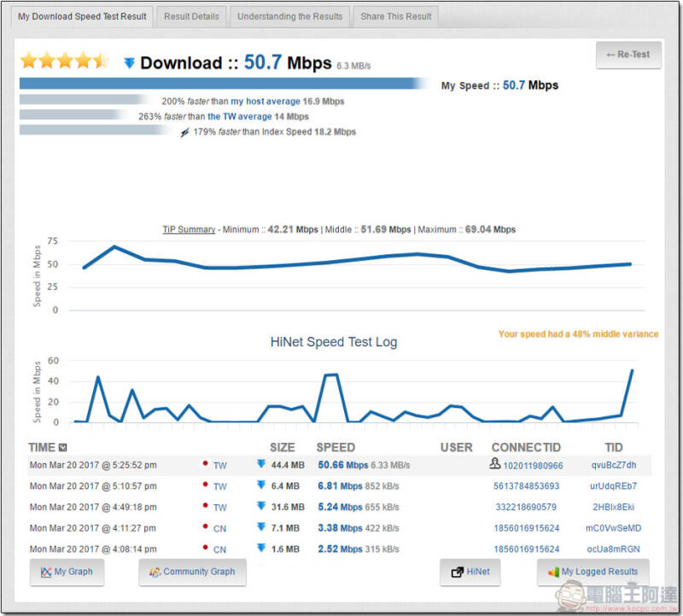Click the download arrow icon next to 44.4 MB
Viewport: 683px width, 616px height.
(261, 463)
